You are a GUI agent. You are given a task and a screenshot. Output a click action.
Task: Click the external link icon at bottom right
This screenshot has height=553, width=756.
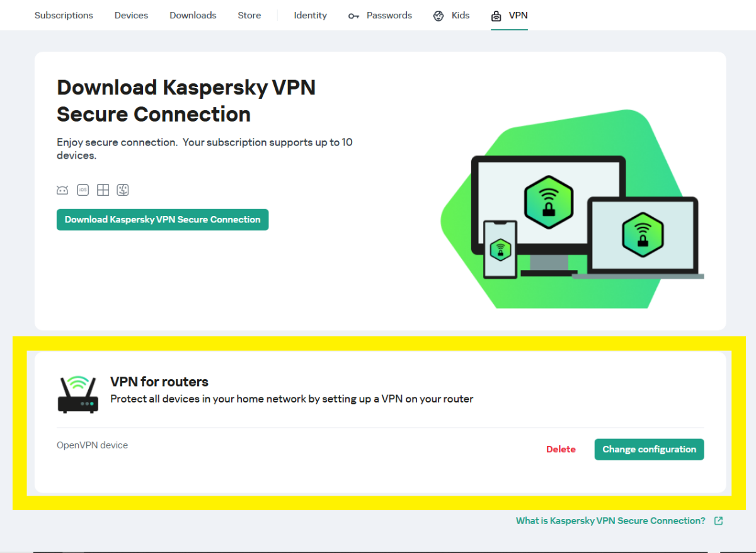718,521
